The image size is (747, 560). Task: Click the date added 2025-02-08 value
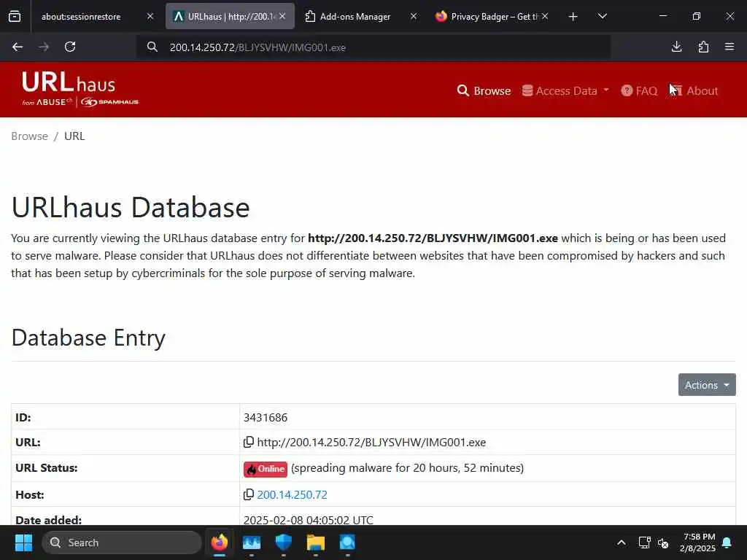[x=309, y=520]
